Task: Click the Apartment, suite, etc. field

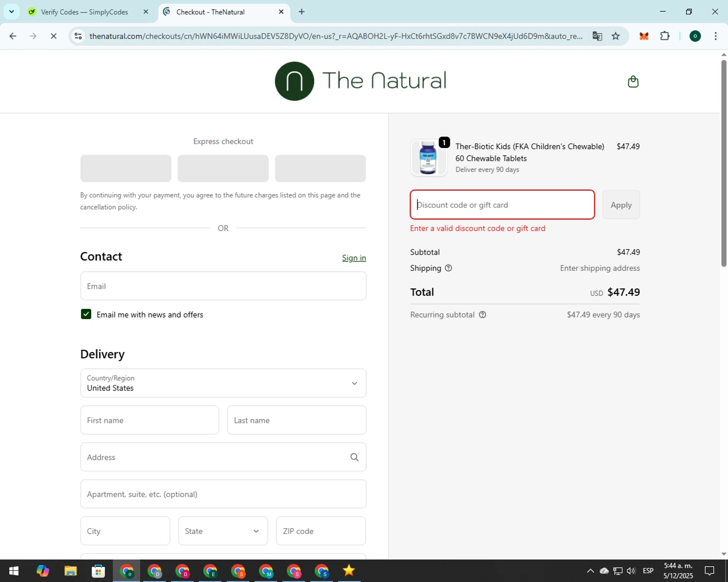Action: coord(223,494)
